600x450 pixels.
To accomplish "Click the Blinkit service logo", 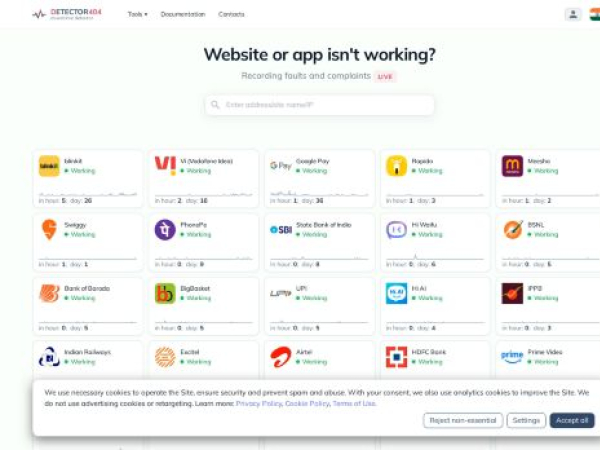I will [49, 166].
